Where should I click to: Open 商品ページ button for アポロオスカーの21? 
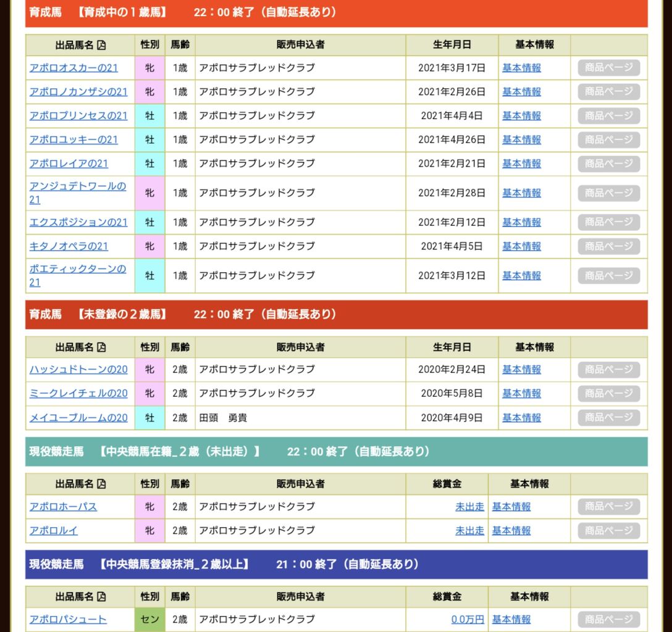click(608, 68)
